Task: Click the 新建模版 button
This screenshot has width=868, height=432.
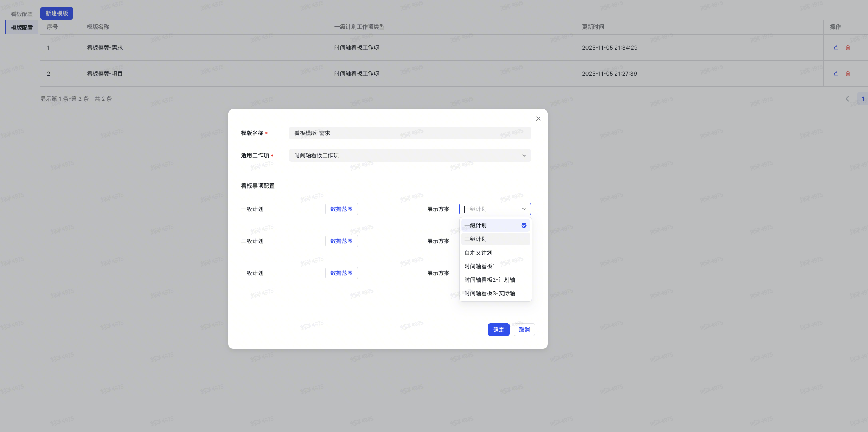Action: (x=57, y=13)
